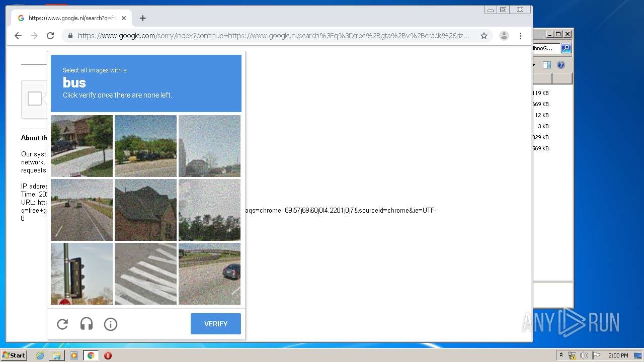Screen dimensions: 644x362
Task: View site information lock icon
Action: [70, 36]
